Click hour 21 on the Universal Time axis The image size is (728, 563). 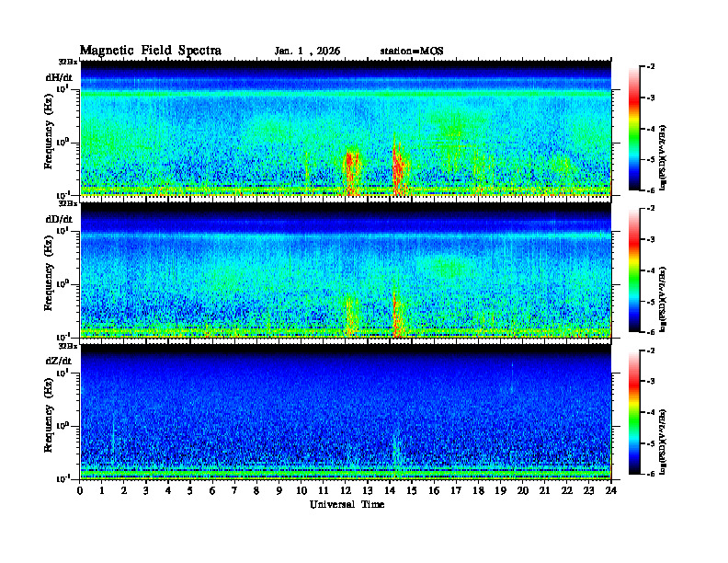(545, 491)
